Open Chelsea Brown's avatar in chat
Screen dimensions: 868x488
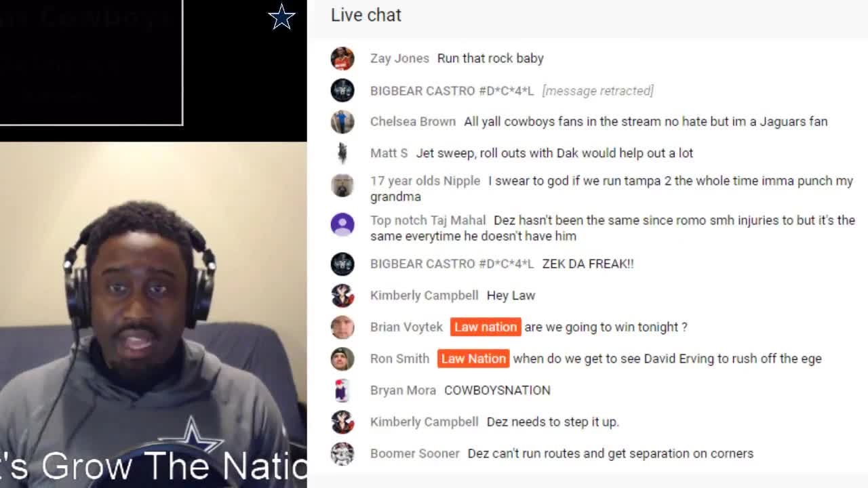[342, 121]
